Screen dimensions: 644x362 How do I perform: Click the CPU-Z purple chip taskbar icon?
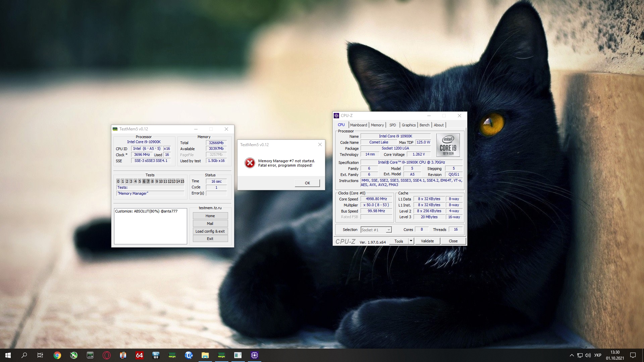tap(254, 355)
